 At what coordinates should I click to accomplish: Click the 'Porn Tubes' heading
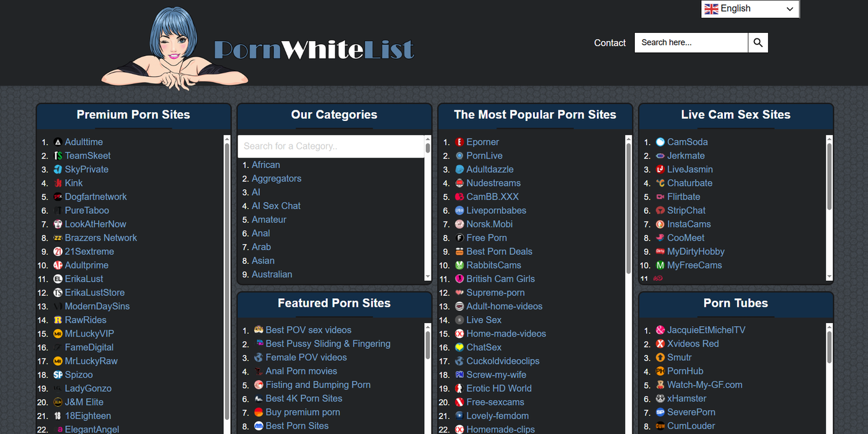(x=735, y=303)
